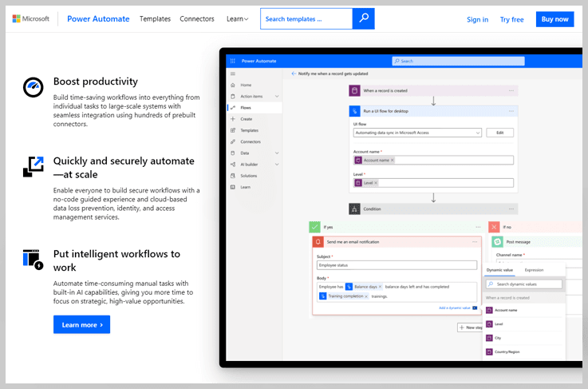This screenshot has height=389, width=588.
Task: Toggle the hamburger menu in sidebar
Action: [233, 73]
